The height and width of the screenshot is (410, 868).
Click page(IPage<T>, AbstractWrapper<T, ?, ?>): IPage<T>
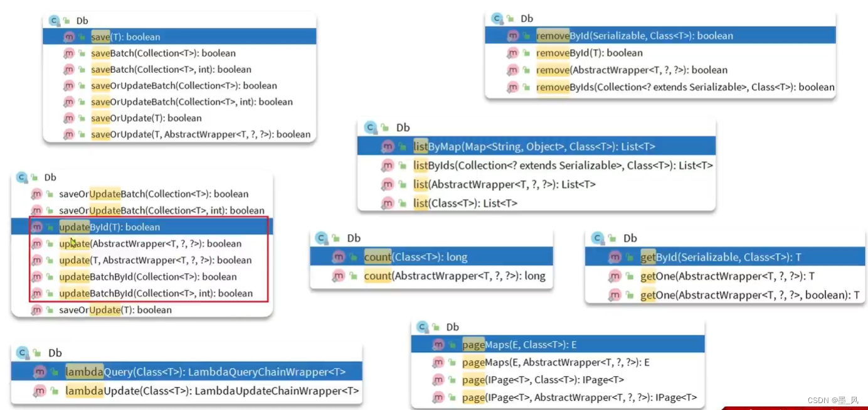tap(580, 397)
